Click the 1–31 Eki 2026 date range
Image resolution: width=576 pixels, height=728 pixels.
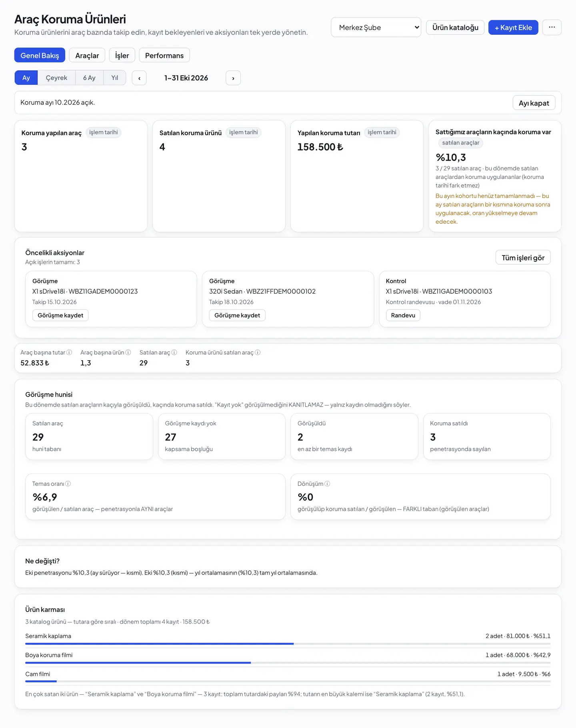[186, 78]
